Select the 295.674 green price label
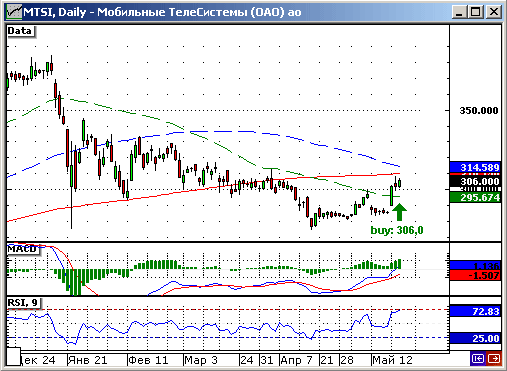Image resolution: width=507 pixels, height=371 pixels. [x=475, y=197]
